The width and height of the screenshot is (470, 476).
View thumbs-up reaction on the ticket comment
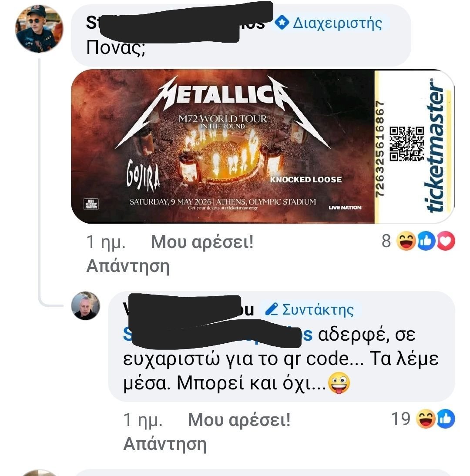tap(426, 241)
